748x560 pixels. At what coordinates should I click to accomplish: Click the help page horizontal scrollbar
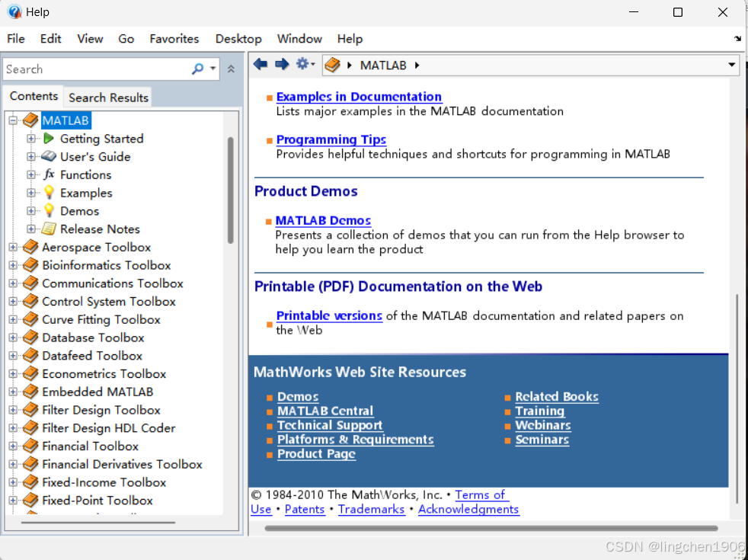491,528
